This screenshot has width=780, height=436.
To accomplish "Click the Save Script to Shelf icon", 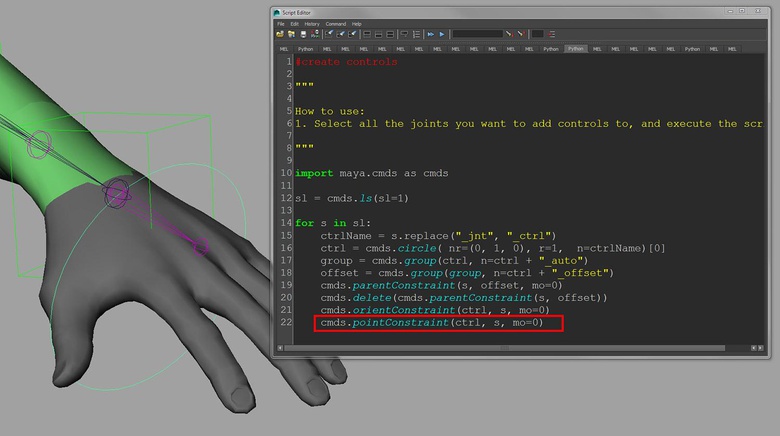I will pos(315,34).
